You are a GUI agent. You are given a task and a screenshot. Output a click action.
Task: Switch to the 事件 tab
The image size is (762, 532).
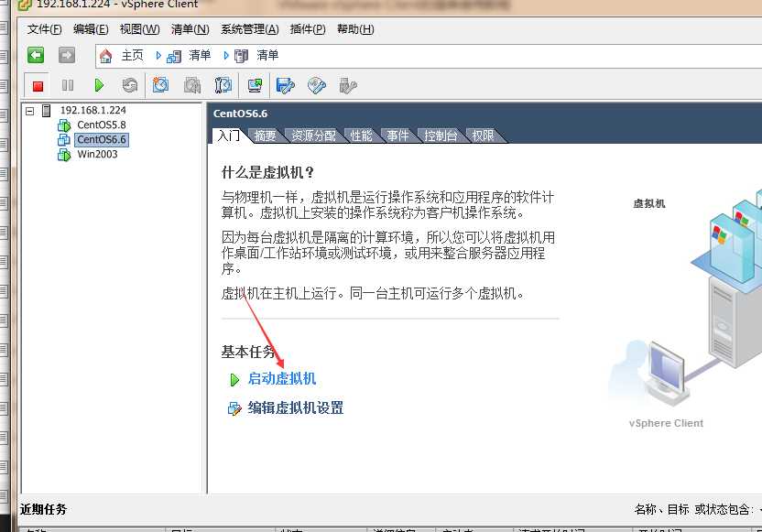tap(397, 136)
